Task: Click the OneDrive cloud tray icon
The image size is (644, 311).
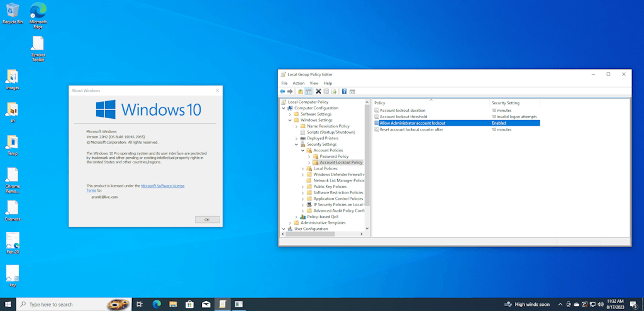Action: point(576,305)
